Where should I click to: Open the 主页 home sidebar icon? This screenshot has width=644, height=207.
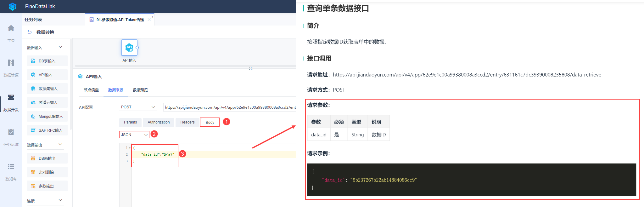pos(11,28)
